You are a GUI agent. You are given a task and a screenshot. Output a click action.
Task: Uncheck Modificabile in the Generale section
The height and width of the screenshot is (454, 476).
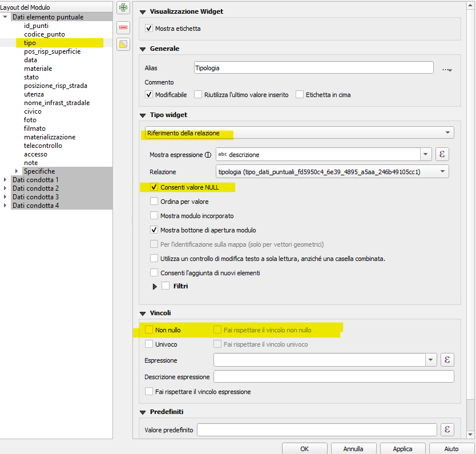tap(150, 95)
